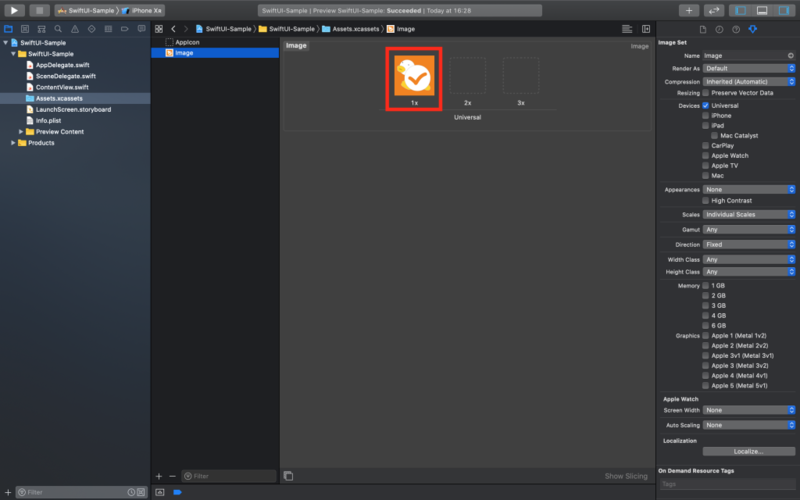Show the Attributes inspector
800x500 pixels.
pyautogui.click(x=753, y=30)
